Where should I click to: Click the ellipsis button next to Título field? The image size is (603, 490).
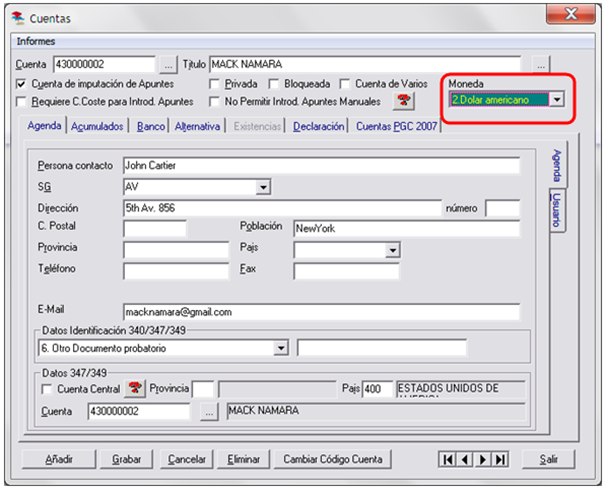click(x=541, y=65)
